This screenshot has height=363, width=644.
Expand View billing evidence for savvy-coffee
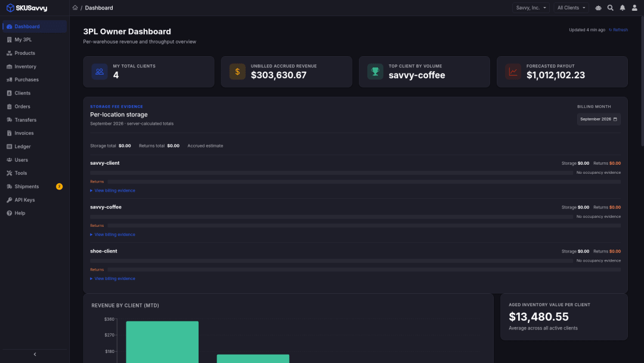pos(113,235)
